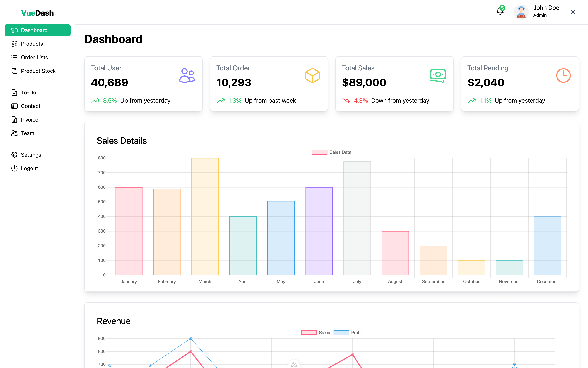Screen dimensions: 588x368
Task: Click the Contact card icon
Action: (14, 106)
